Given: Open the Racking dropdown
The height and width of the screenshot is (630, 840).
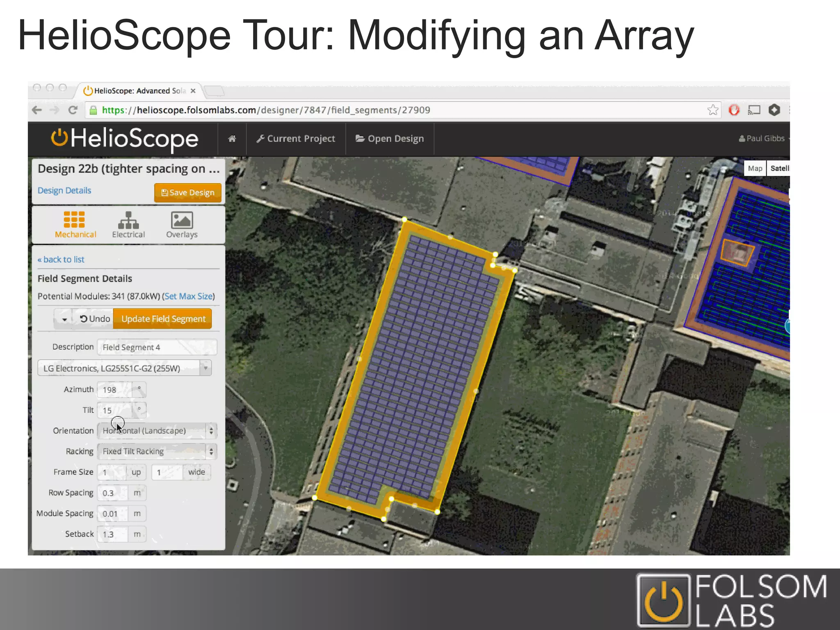Looking at the screenshot, I should (157, 451).
